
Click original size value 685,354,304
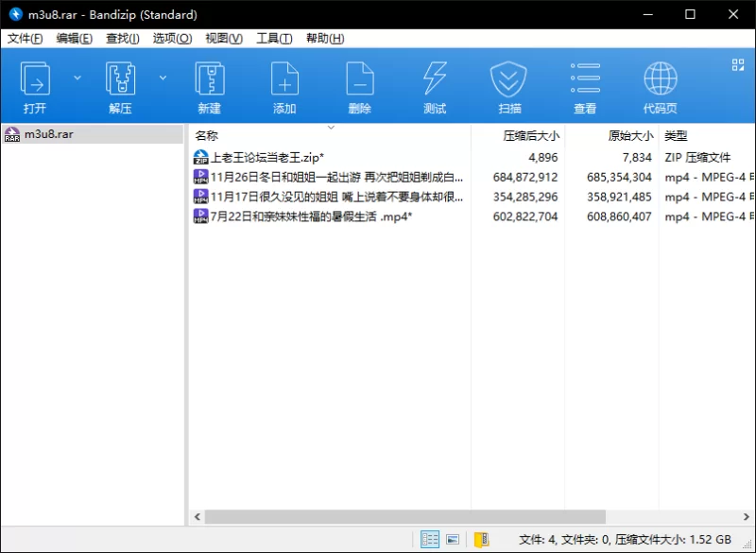[x=619, y=178]
